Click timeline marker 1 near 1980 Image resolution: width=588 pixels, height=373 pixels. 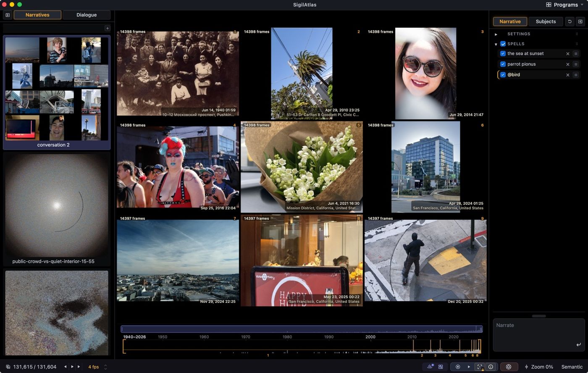point(268,355)
